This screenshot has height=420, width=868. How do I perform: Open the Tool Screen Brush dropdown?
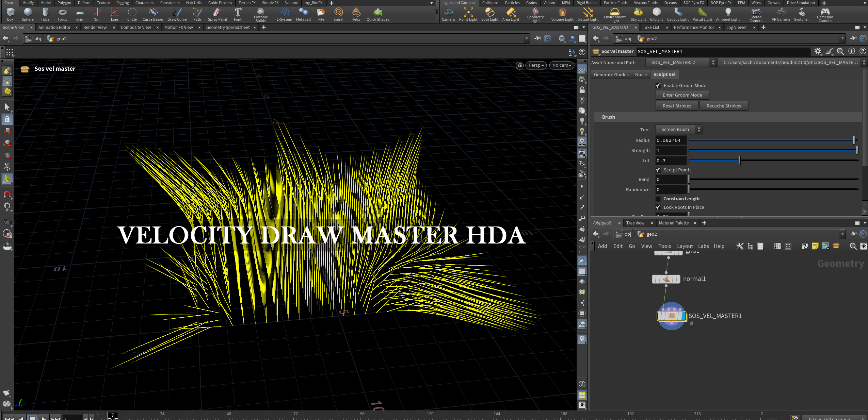679,130
